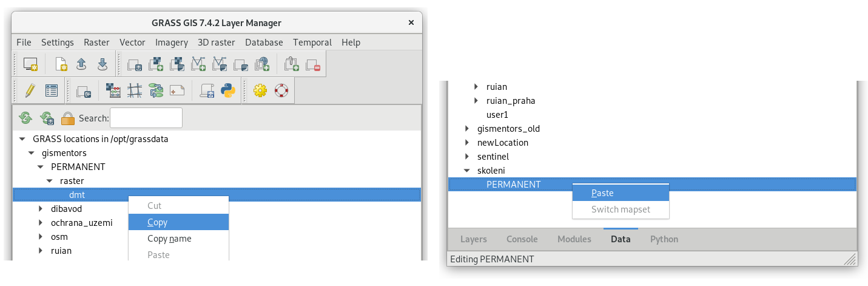This screenshot has height=286, width=868.
Task: Open the Imagery menu
Action: click(172, 43)
